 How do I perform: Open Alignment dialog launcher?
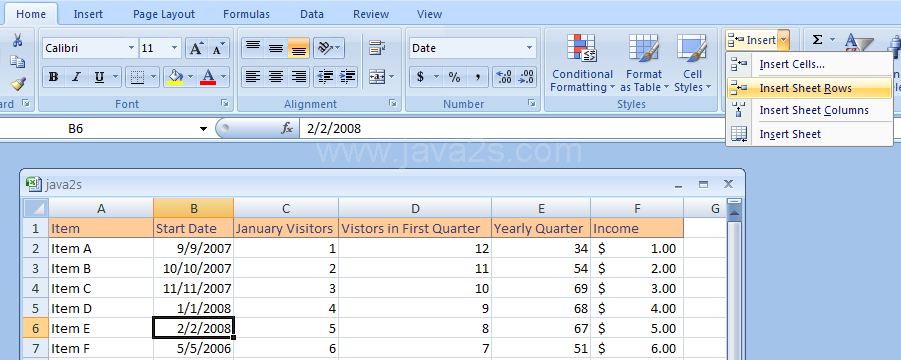[x=392, y=103]
